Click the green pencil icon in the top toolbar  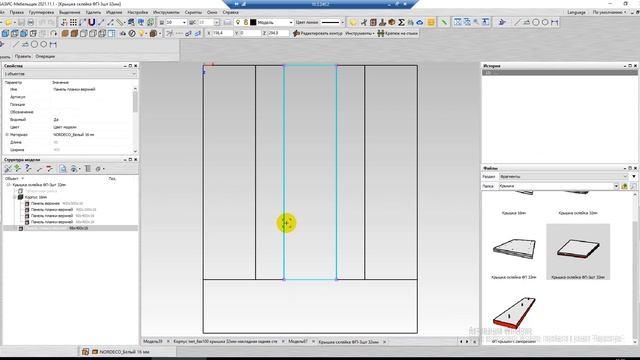[x=444, y=22]
